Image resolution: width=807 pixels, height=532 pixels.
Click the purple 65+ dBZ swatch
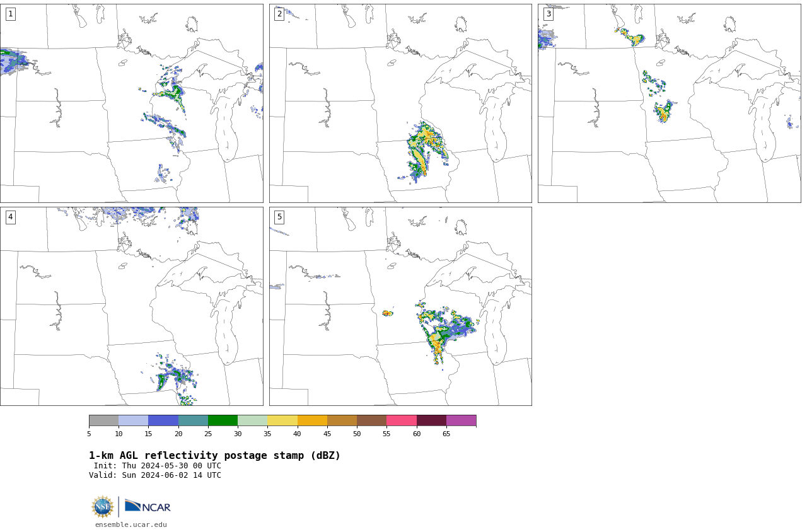click(462, 420)
